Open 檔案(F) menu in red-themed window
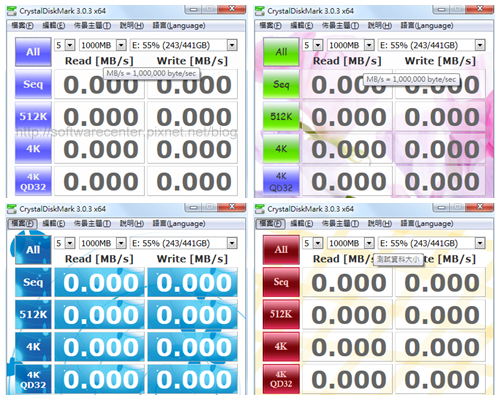This screenshot has height=400, width=500. pyautogui.click(x=271, y=224)
